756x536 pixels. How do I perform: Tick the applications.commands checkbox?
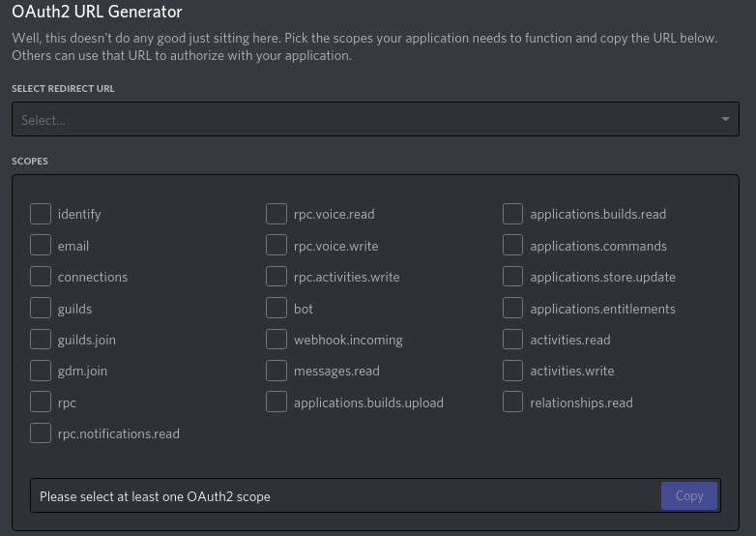tap(512, 245)
